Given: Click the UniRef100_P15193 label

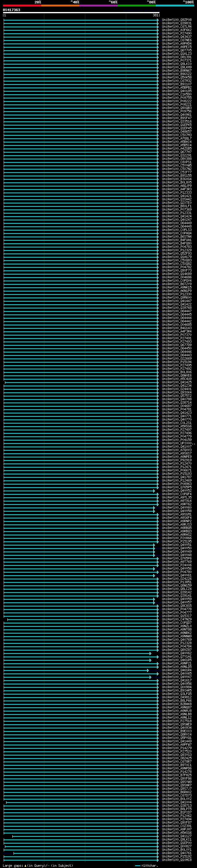Looking at the screenshot, I should pyautogui.click(x=176, y=474).
